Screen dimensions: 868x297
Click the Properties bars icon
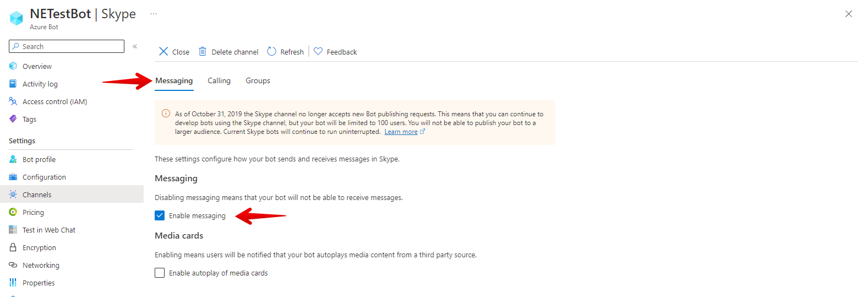pos(13,283)
